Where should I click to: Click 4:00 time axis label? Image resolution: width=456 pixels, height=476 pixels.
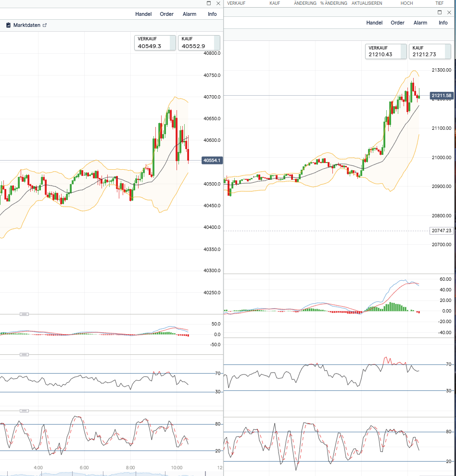[x=38, y=468]
